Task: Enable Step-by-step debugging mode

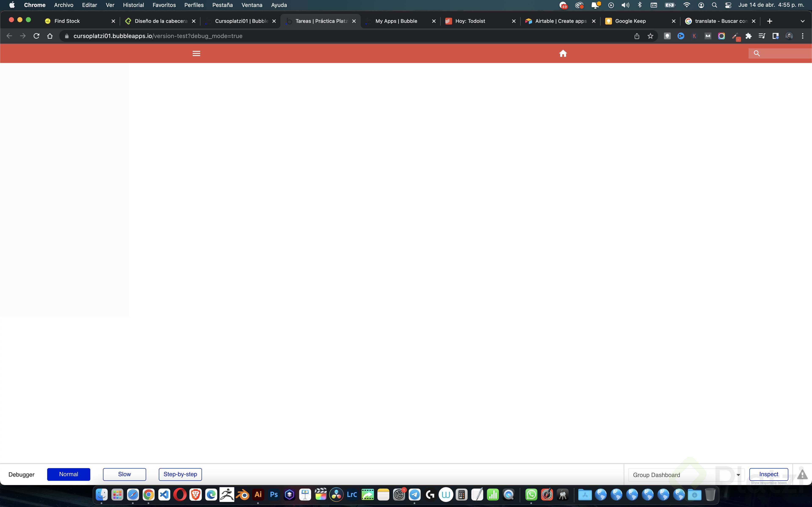Action: coord(180,474)
